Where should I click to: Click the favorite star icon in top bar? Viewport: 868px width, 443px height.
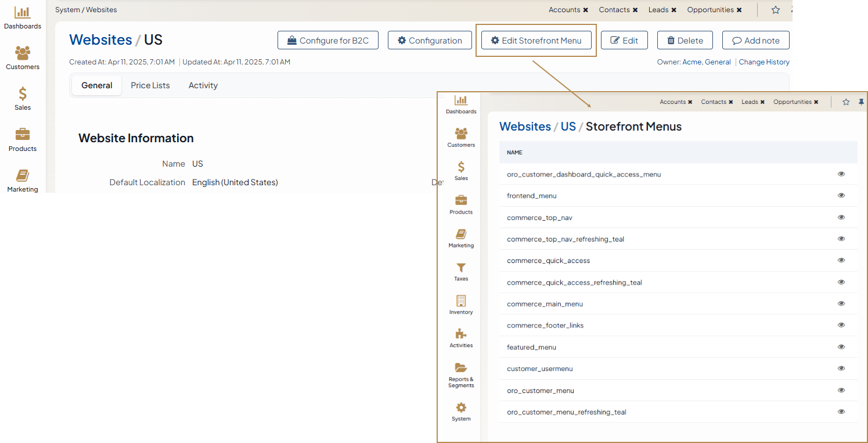775,10
